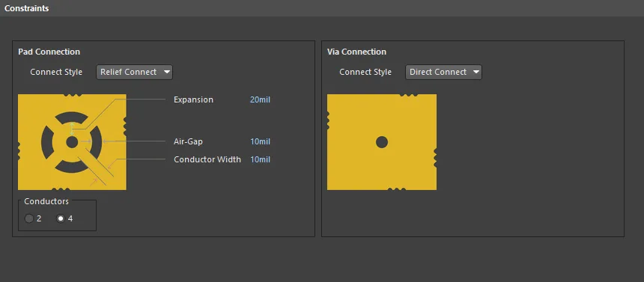Select the 2 conductors radio button
644x282 pixels.
pyautogui.click(x=29, y=218)
